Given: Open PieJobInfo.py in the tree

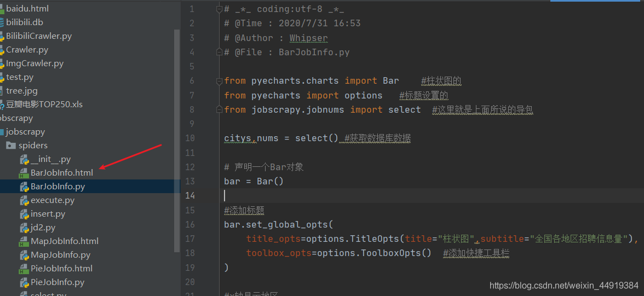Looking at the screenshot, I should (58, 282).
